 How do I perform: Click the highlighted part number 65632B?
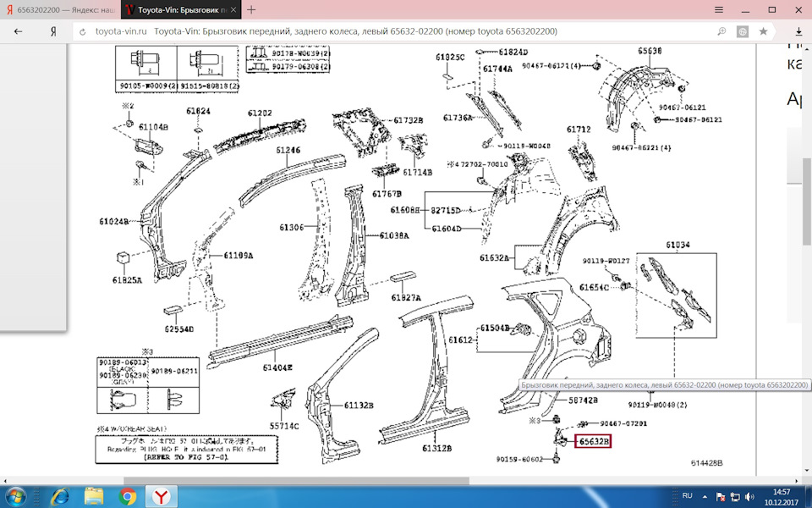[595, 440]
